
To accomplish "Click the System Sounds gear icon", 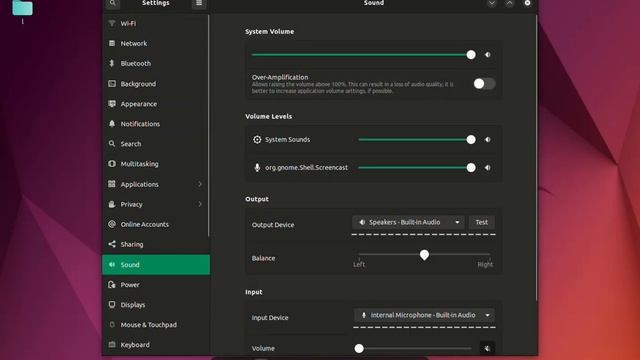I will (257, 140).
